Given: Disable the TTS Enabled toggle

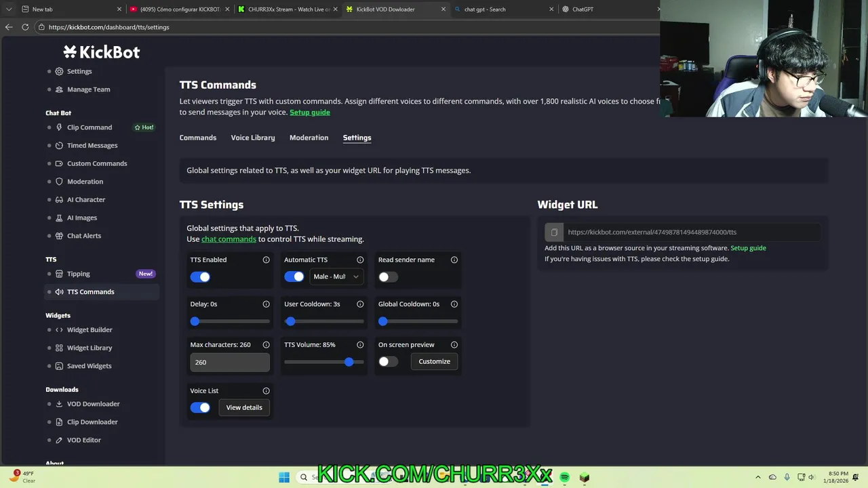Looking at the screenshot, I should click(x=200, y=277).
